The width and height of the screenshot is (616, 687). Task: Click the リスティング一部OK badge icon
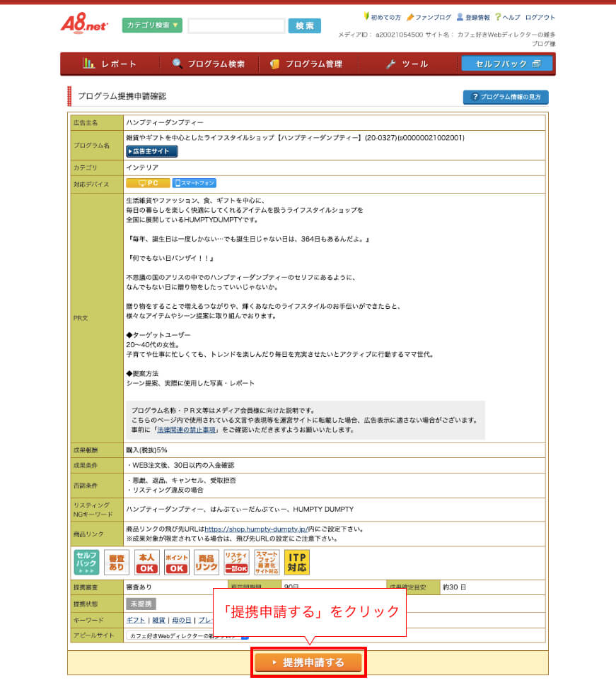[237, 562]
